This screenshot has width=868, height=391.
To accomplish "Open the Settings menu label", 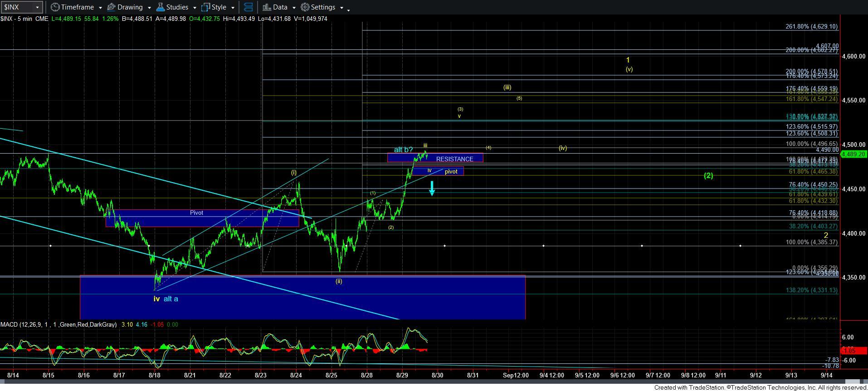I will 323,7.
